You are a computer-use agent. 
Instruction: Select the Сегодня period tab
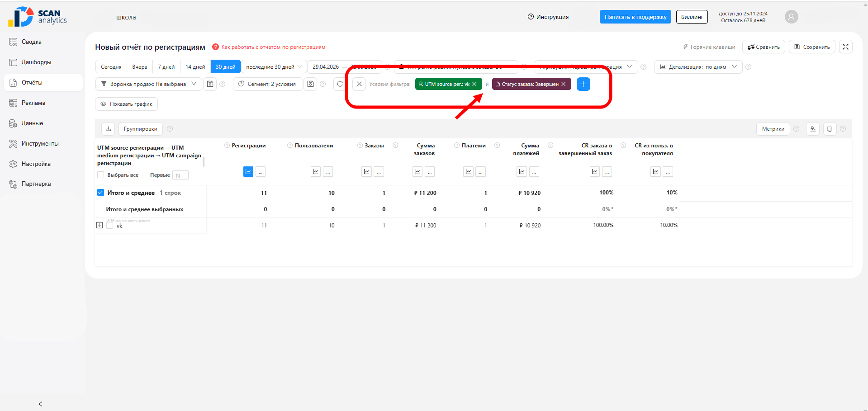click(111, 67)
